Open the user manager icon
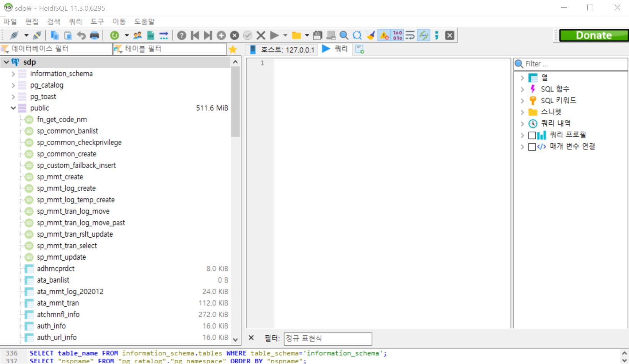The image size is (629, 364). pos(138,36)
